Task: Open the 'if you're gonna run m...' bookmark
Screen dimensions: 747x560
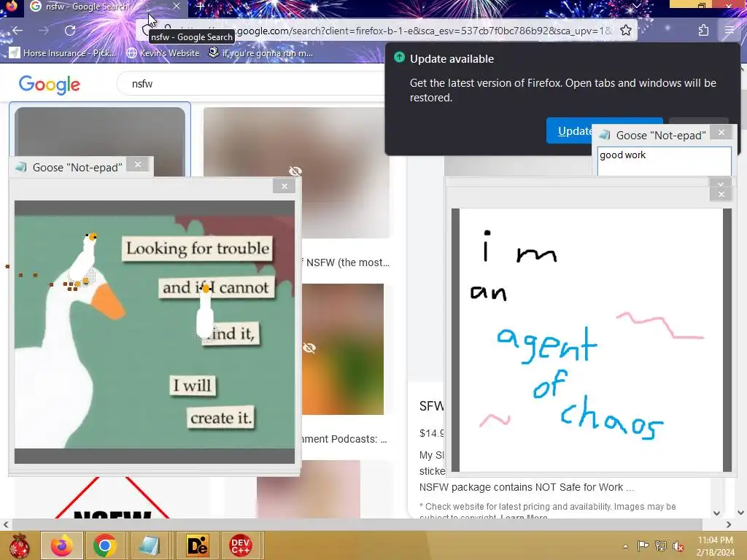Action: tap(260, 52)
